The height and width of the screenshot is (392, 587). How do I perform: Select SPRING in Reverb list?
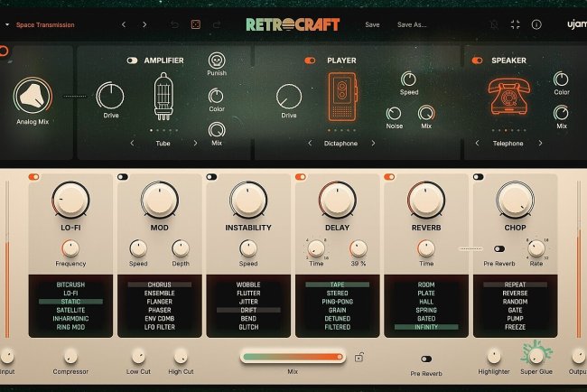[426, 310]
